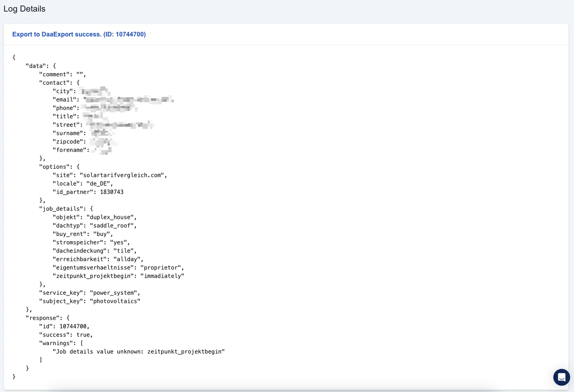Image resolution: width=574 pixels, height=392 pixels.
Task: Select the "response": { line
Action: pos(48,318)
